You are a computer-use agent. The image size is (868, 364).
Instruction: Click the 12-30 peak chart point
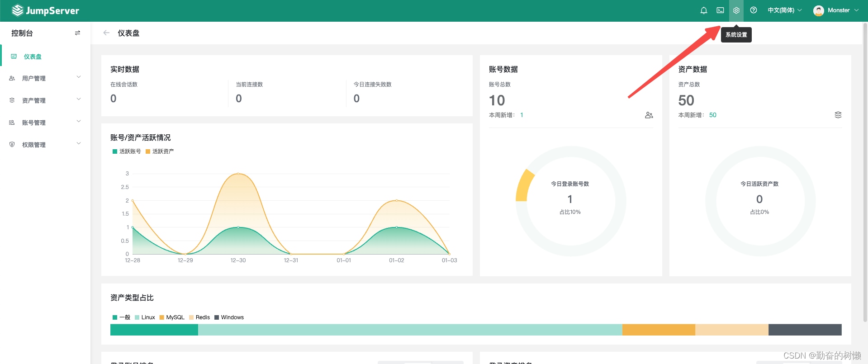coord(238,174)
